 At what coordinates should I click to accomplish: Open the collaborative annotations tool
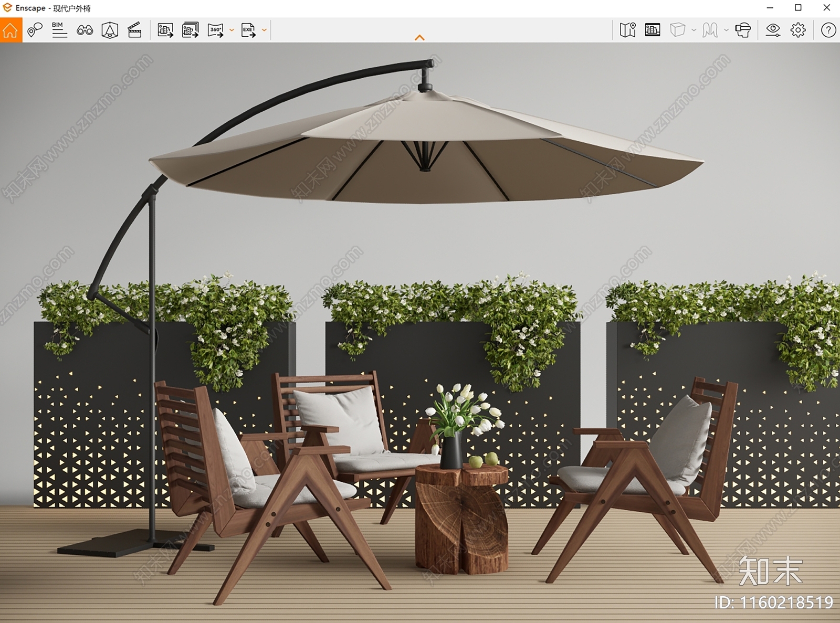(x=35, y=30)
